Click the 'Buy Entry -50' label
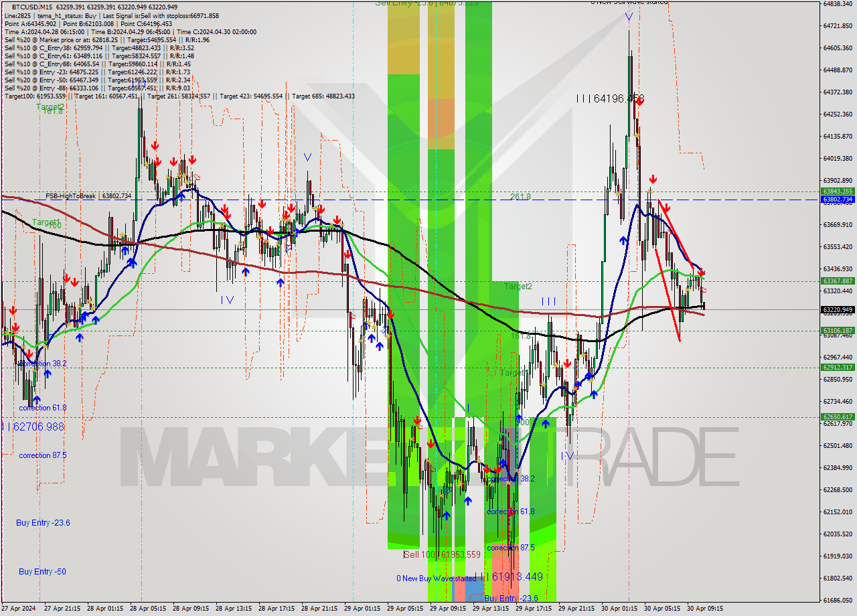 [x=42, y=572]
